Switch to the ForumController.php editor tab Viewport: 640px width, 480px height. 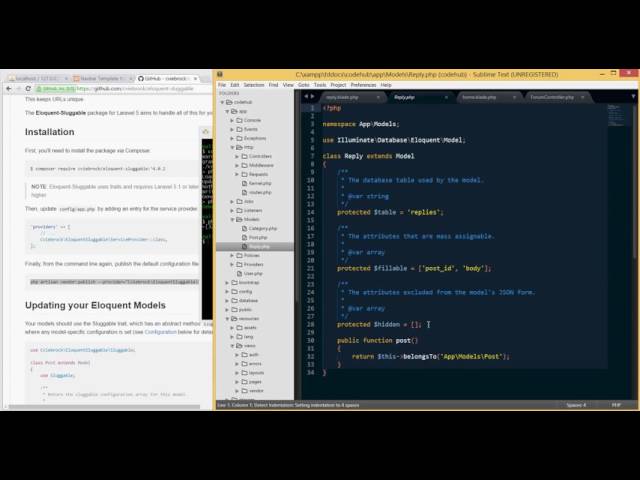(x=555, y=97)
